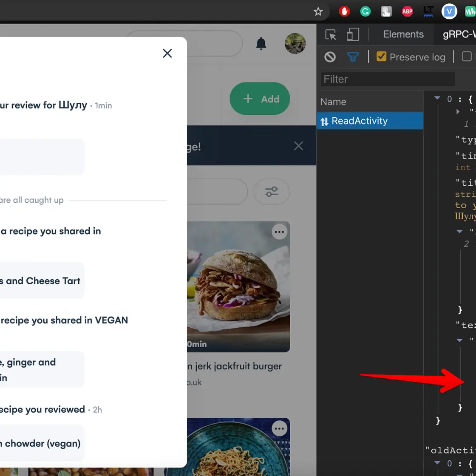
Task: Toggle the DevTools device toolbar icon
Action: pyautogui.click(x=353, y=34)
